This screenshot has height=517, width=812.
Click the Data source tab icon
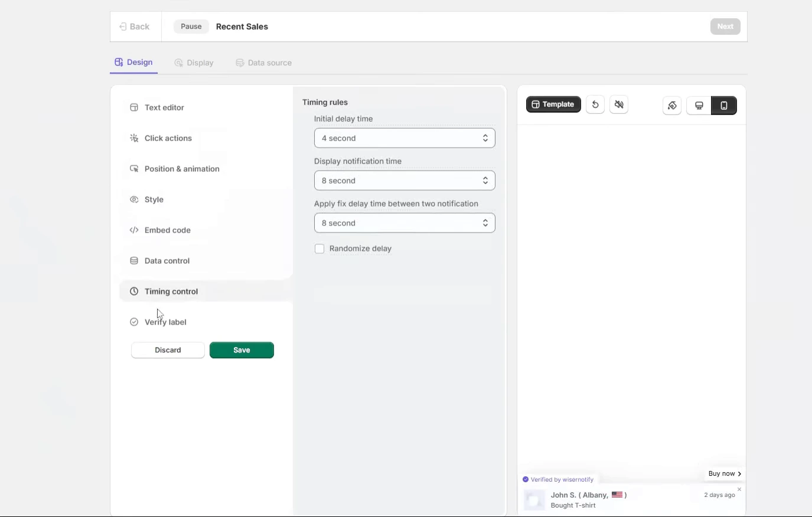(240, 63)
